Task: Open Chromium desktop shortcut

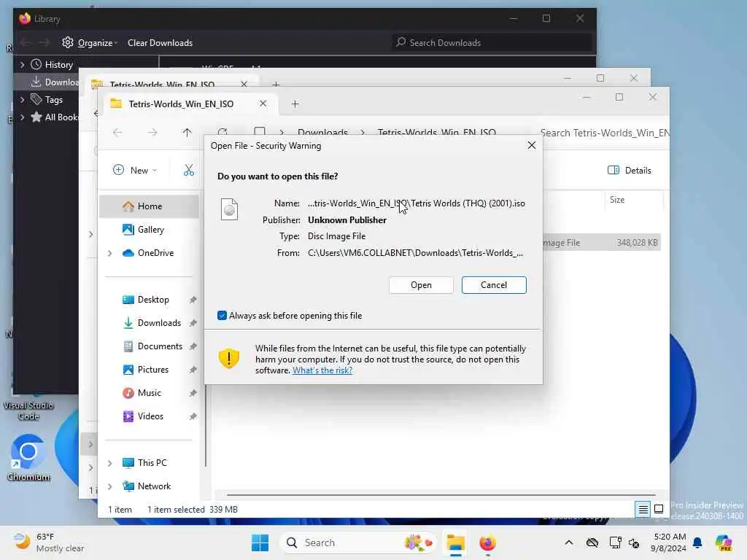Action: pos(28,458)
